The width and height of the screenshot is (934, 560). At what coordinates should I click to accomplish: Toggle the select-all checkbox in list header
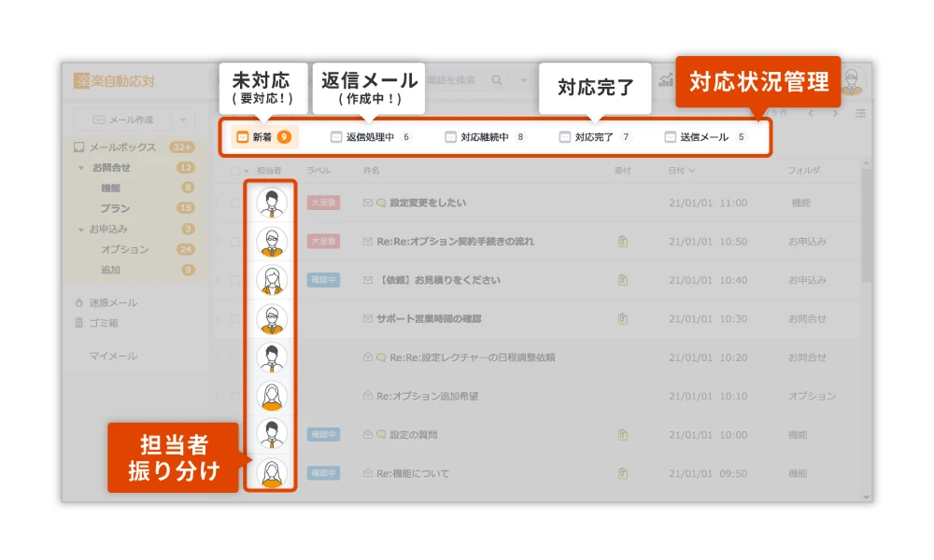pos(234,169)
